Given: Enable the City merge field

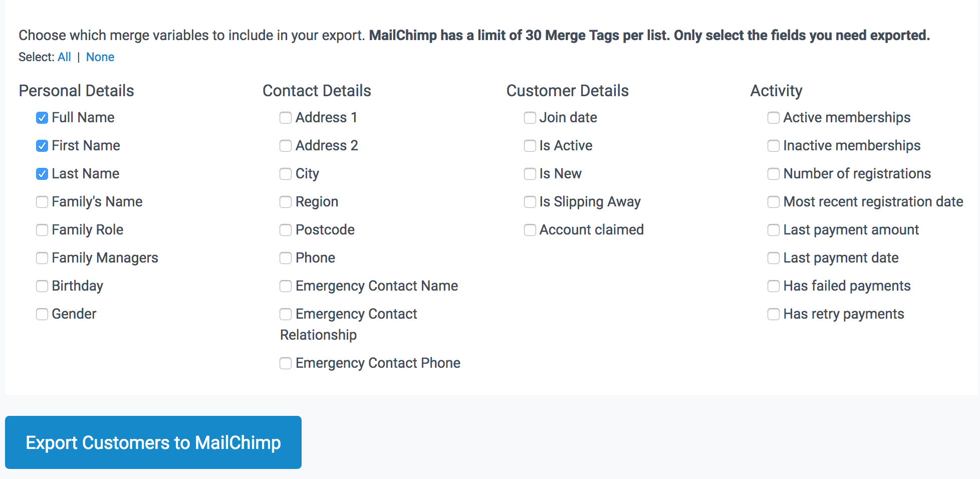Looking at the screenshot, I should [286, 174].
